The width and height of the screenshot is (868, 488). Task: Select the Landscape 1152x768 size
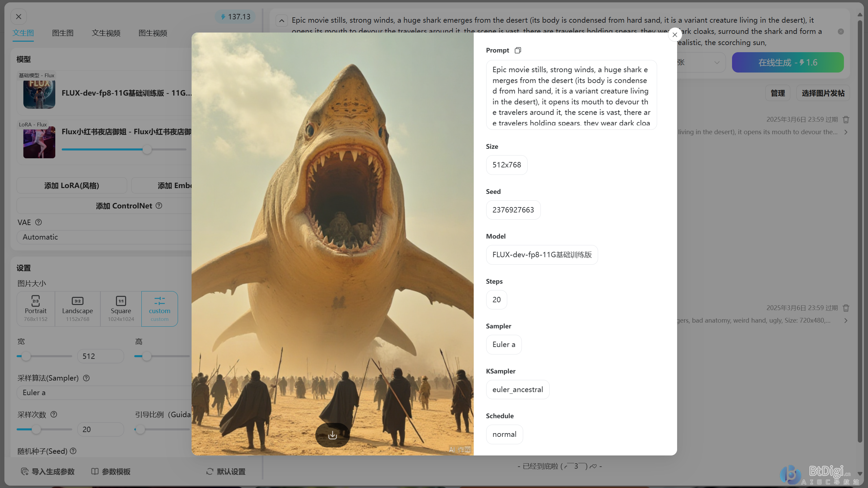click(77, 309)
